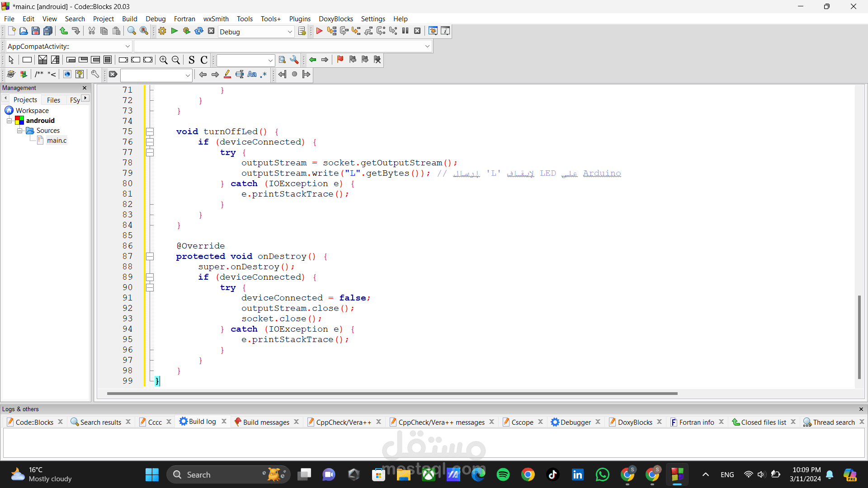Toggle the Match case search option
Screen dimensions: 868x488
[x=252, y=75]
